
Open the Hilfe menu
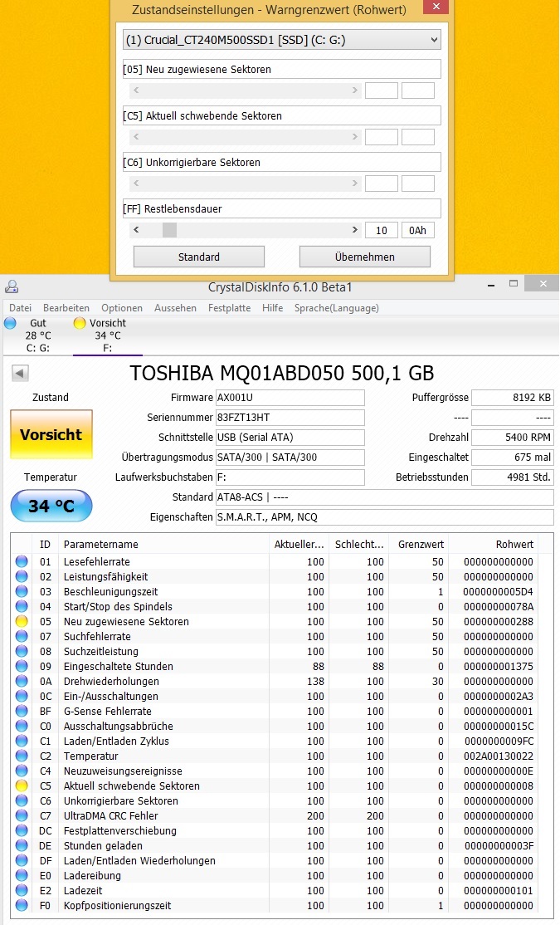[272, 308]
